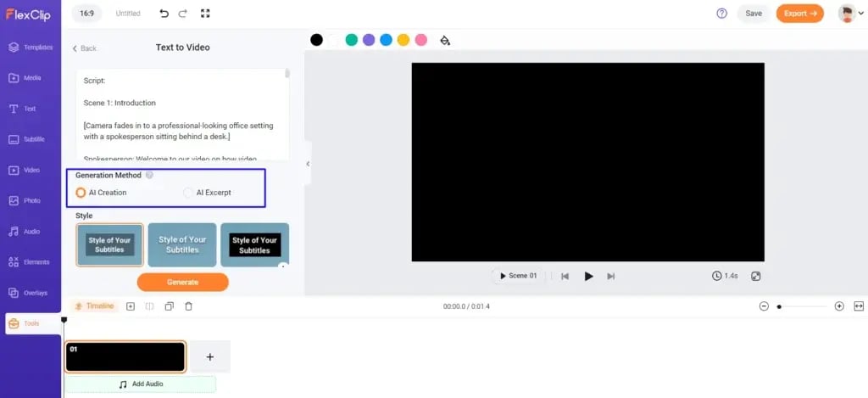Delete scene using the trash icon
Viewport: 868px width, 398px height.
(x=188, y=306)
